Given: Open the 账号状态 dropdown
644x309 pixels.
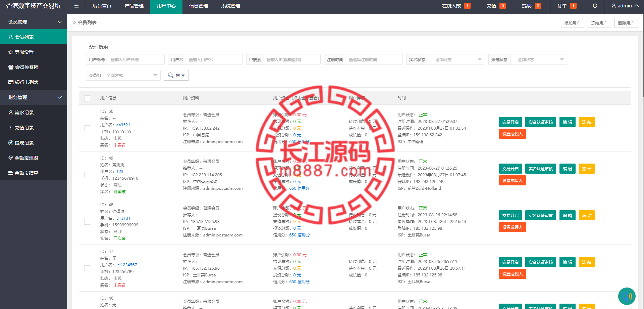Looking at the screenshot, I should point(538,59).
